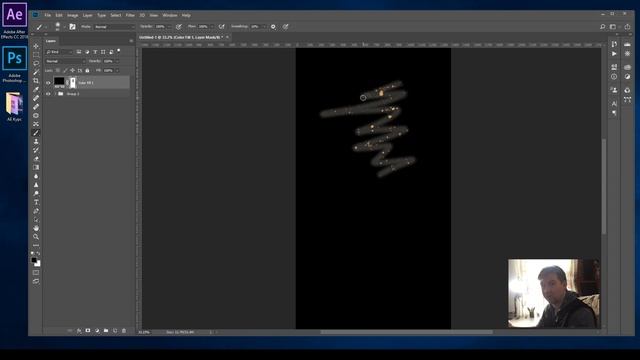Open the Character panel icon
The height and width of the screenshot is (360, 640).
[614, 104]
